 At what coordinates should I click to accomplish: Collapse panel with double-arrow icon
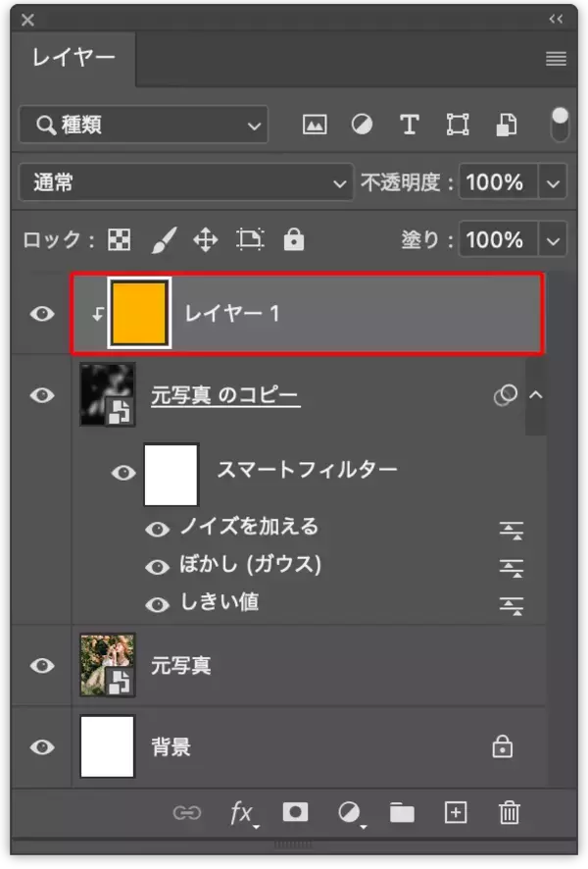point(556,20)
